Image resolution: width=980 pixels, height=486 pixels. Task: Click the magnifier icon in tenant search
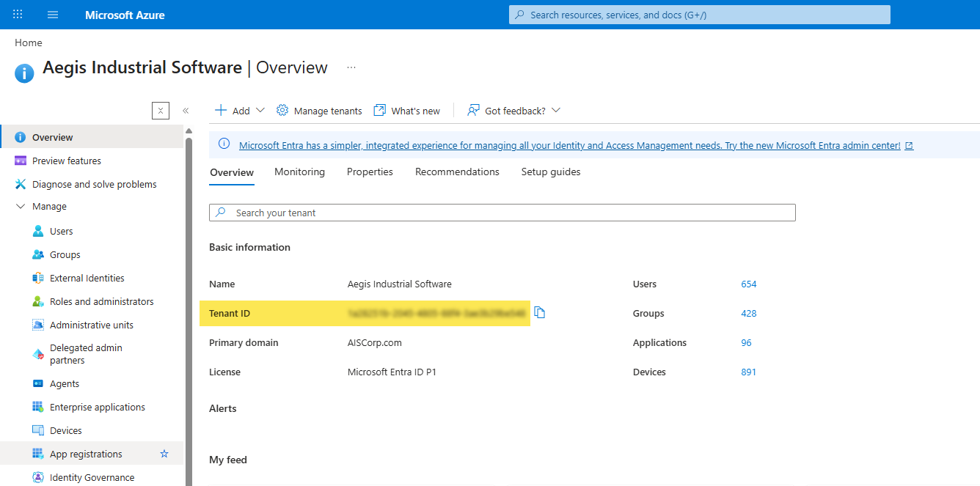point(222,213)
